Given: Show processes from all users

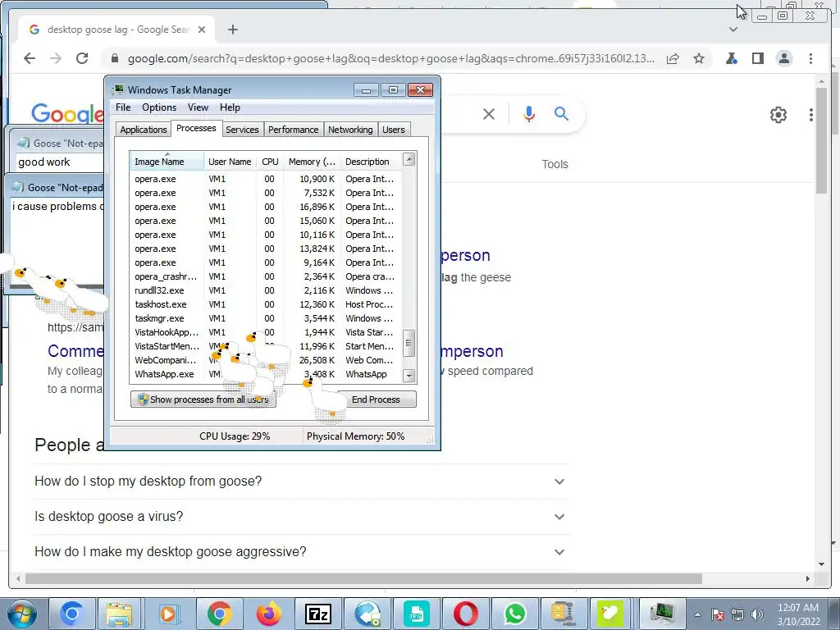Looking at the screenshot, I should pyautogui.click(x=203, y=399).
